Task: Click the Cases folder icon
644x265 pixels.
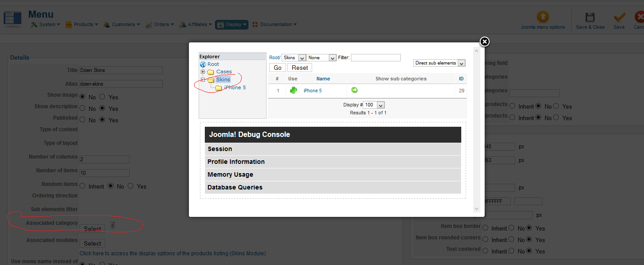Action: [x=211, y=72]
